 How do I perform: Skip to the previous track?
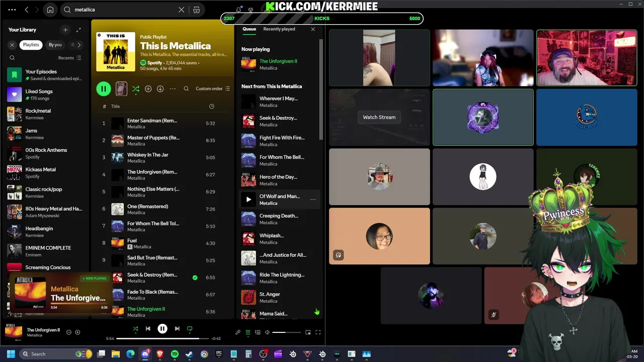[148, 329]
